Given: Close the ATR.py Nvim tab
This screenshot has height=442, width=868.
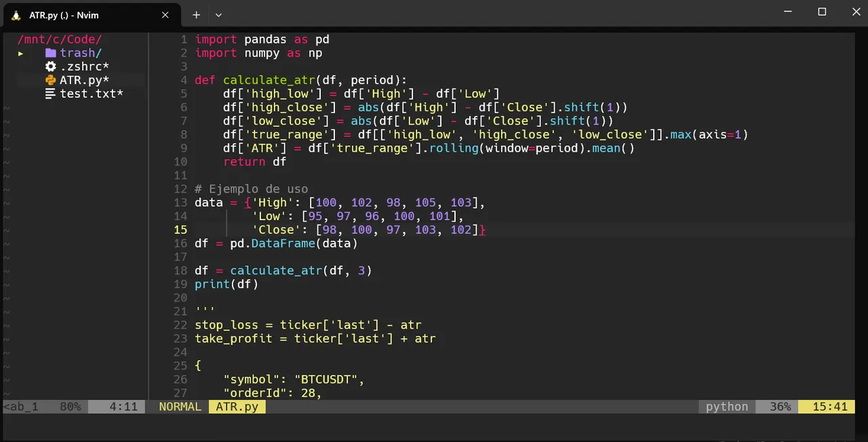Looking at the screenshot, I should click(165, 15).
